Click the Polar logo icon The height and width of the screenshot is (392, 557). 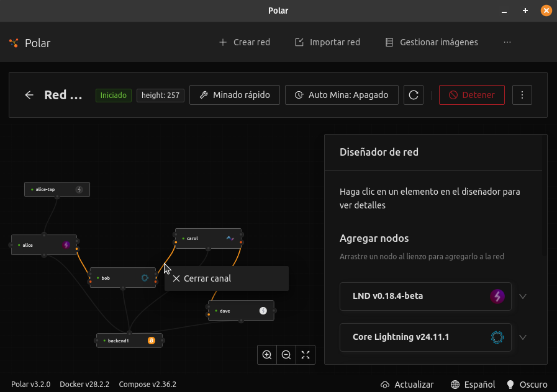pos(14,43)
